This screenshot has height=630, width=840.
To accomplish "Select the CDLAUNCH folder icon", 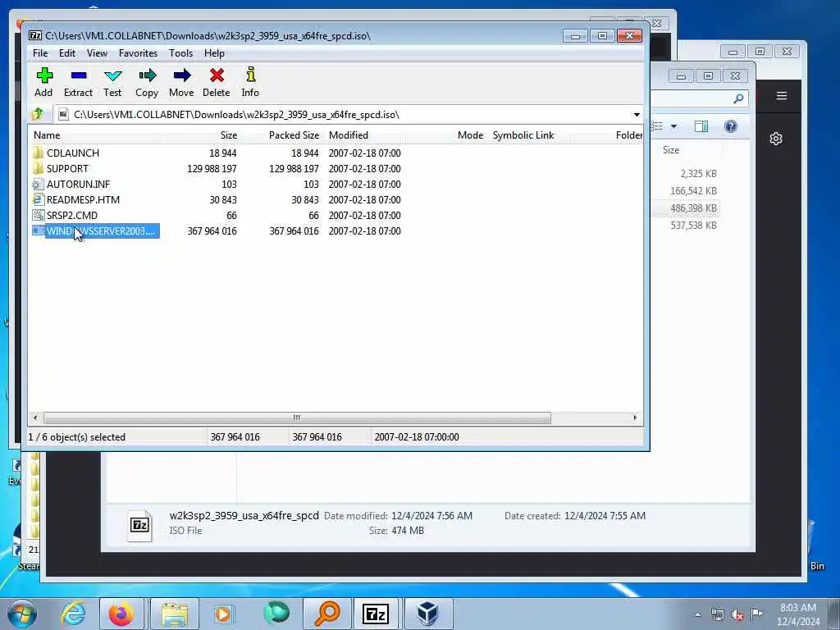I will [x=38, y=153].
